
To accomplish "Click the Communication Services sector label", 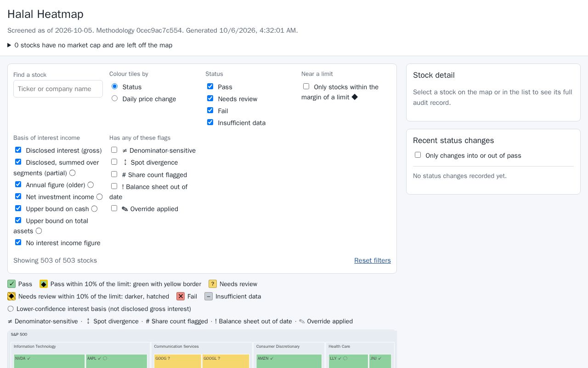I will 176,346.
